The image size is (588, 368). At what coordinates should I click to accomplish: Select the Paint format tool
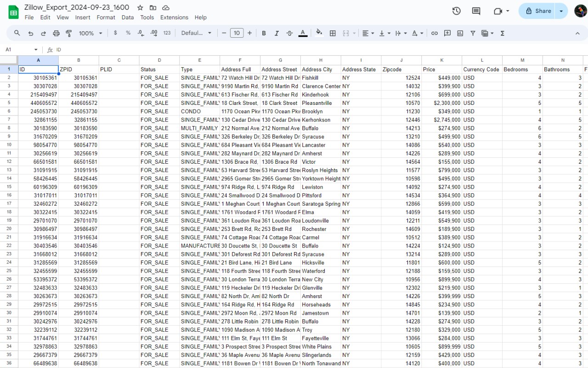tap(69, 33)
